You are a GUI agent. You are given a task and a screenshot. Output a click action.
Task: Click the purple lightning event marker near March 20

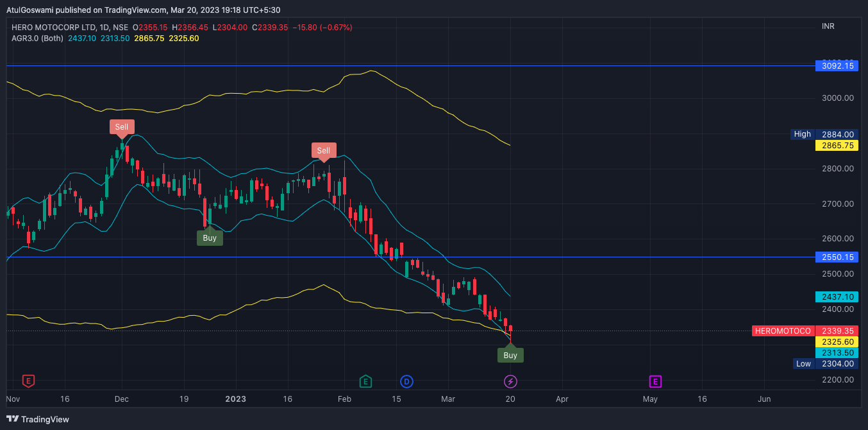[510, 382]
